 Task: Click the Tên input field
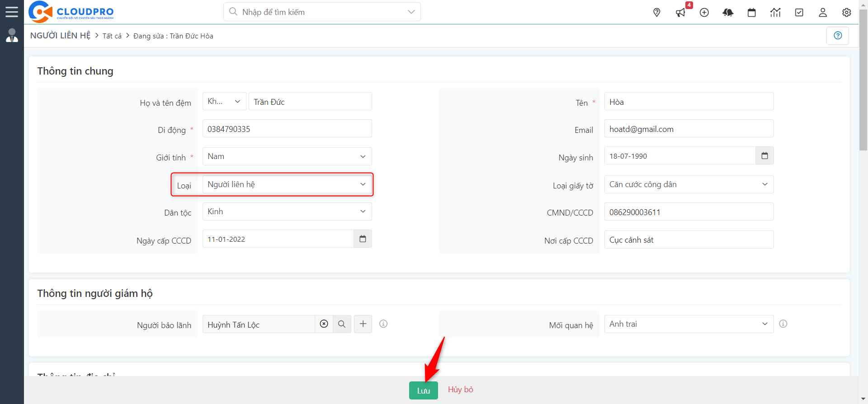(689, 101)
